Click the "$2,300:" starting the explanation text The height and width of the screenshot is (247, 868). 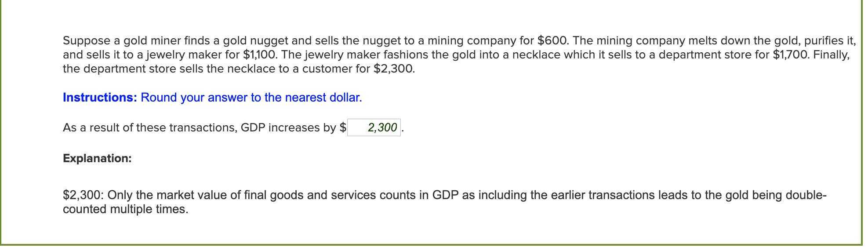(83, 195)
